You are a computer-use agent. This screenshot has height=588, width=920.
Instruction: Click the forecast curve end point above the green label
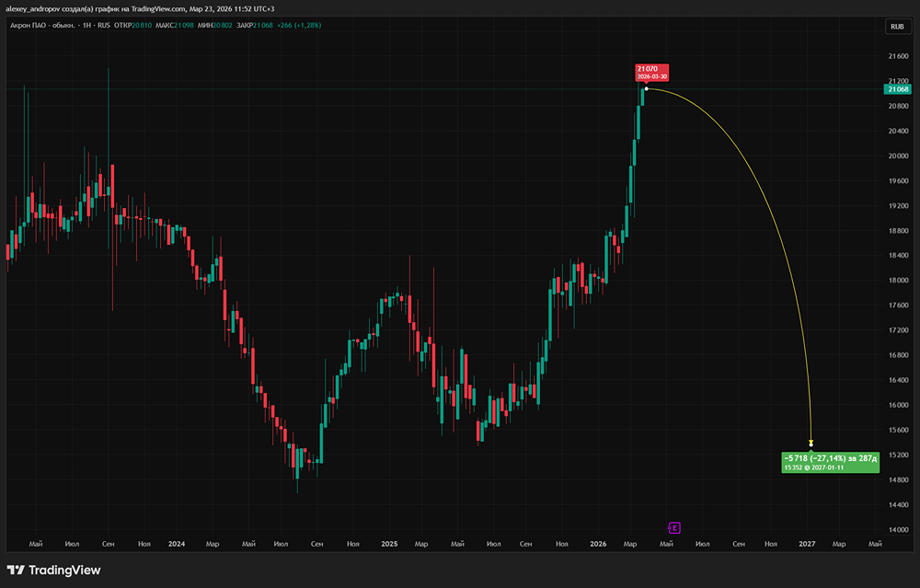[x=811, y=444]
